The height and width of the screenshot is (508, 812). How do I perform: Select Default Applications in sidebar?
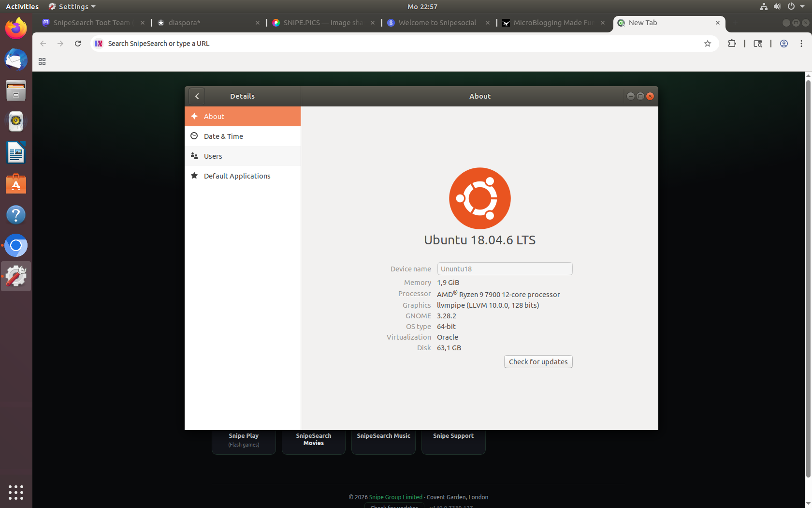(x=243, y=176)
